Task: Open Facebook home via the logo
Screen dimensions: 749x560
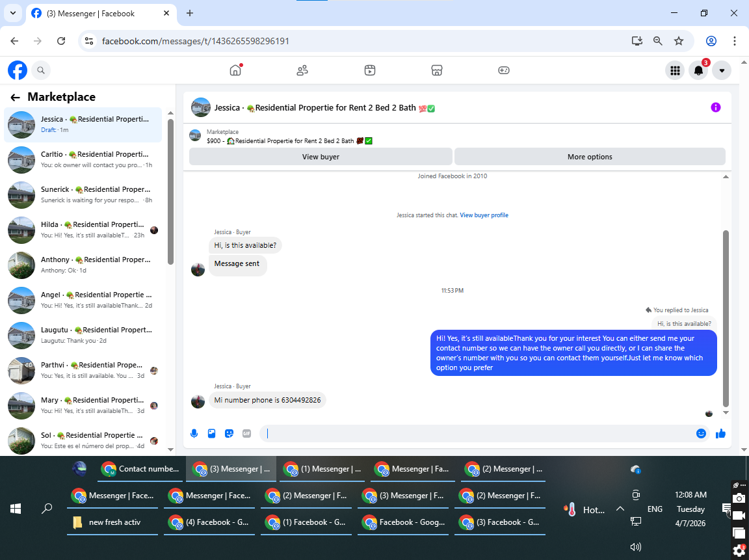Action: [x=18, y=70]
